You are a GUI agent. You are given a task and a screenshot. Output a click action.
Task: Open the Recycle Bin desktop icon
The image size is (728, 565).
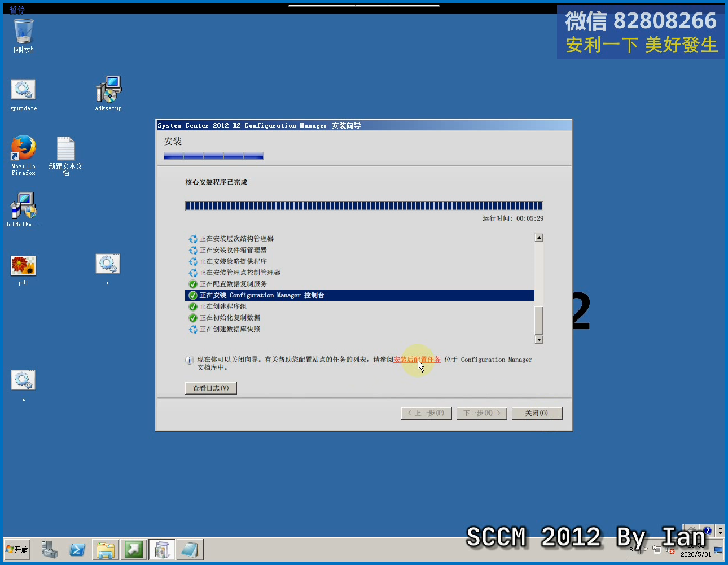[x=24, y=36]
